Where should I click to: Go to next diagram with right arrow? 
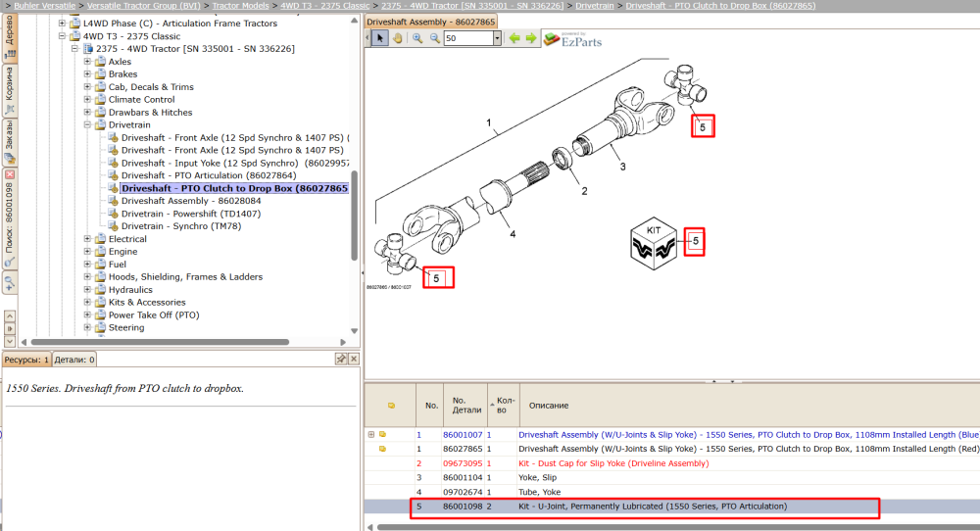(530, 38)
